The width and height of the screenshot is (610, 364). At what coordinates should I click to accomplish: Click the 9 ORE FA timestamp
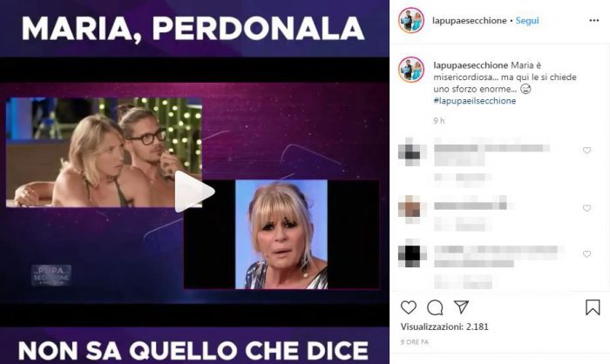tap(414, 342)
